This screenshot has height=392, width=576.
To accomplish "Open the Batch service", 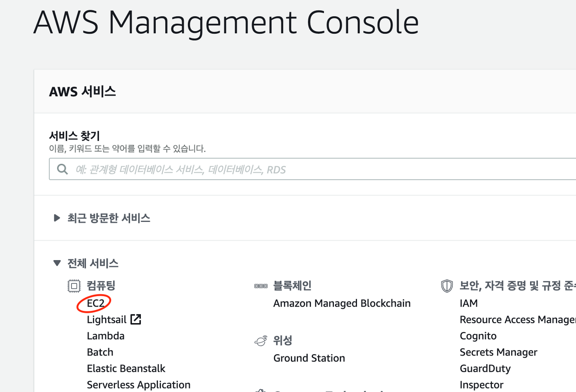I will (x=100, y=352).
